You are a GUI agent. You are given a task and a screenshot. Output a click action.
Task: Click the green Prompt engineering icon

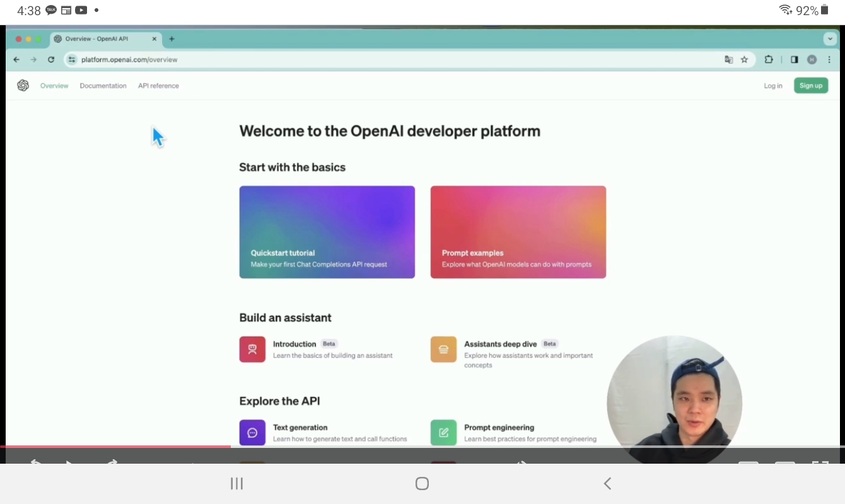click(443, 433)
